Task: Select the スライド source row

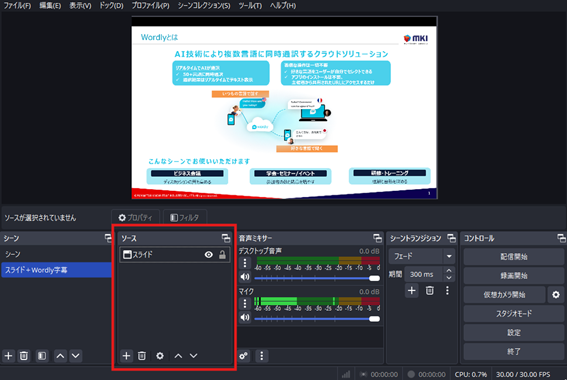Action: 175,255
